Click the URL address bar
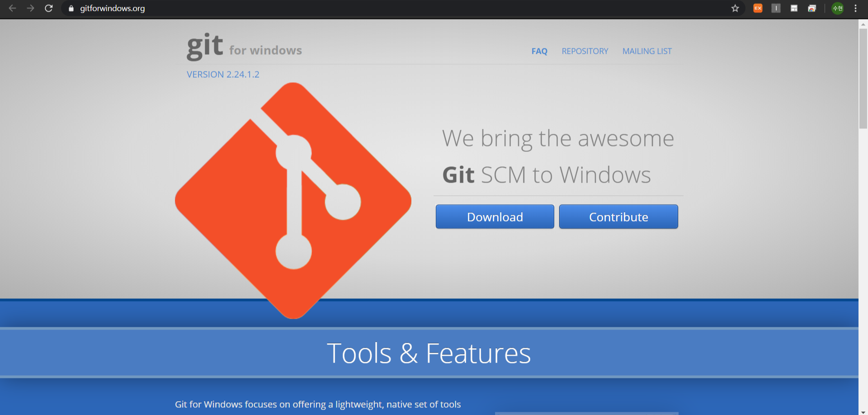This screenshot has width=868, height=415. 402,8
